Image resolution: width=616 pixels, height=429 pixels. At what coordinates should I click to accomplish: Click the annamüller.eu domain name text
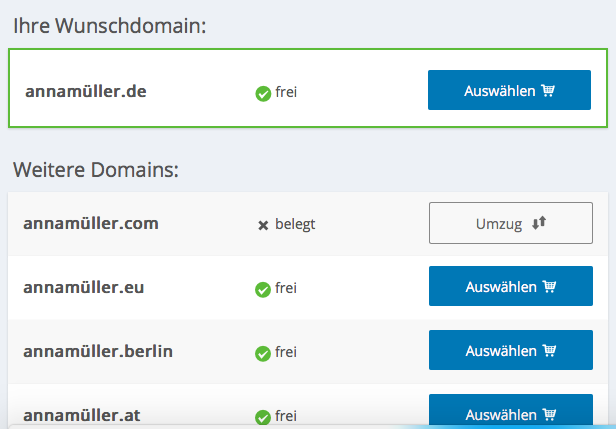(84, 287)
